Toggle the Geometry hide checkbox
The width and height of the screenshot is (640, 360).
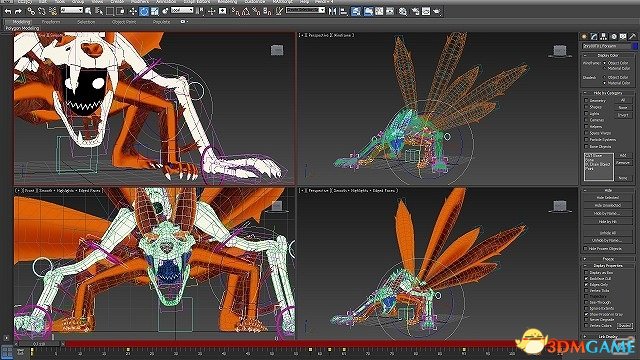586,101
